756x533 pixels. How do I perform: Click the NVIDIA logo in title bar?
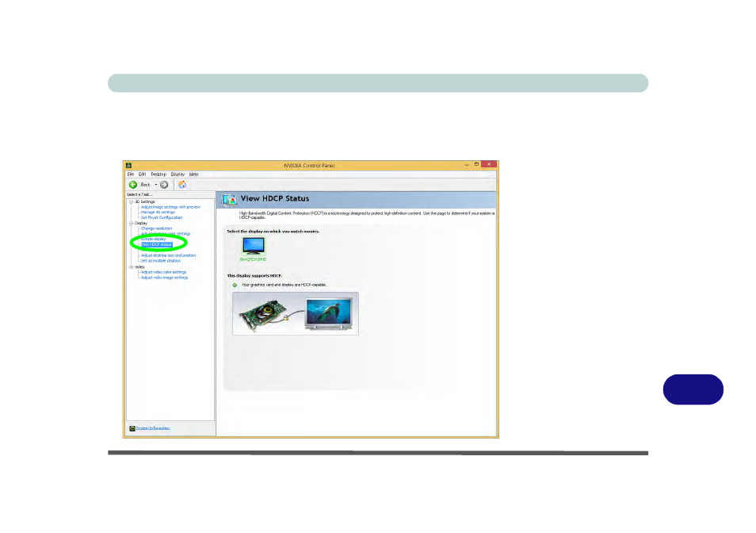pyautogui.click(x=128, y=166)
